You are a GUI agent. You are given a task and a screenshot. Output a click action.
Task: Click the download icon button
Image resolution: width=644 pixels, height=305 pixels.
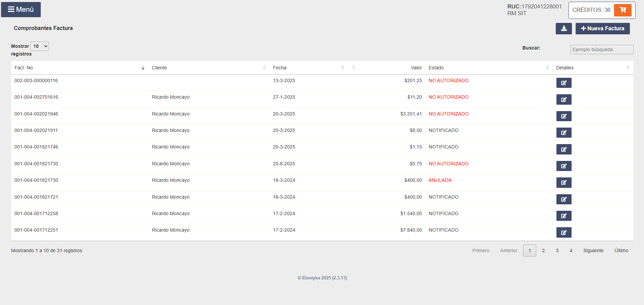(563, 29)
